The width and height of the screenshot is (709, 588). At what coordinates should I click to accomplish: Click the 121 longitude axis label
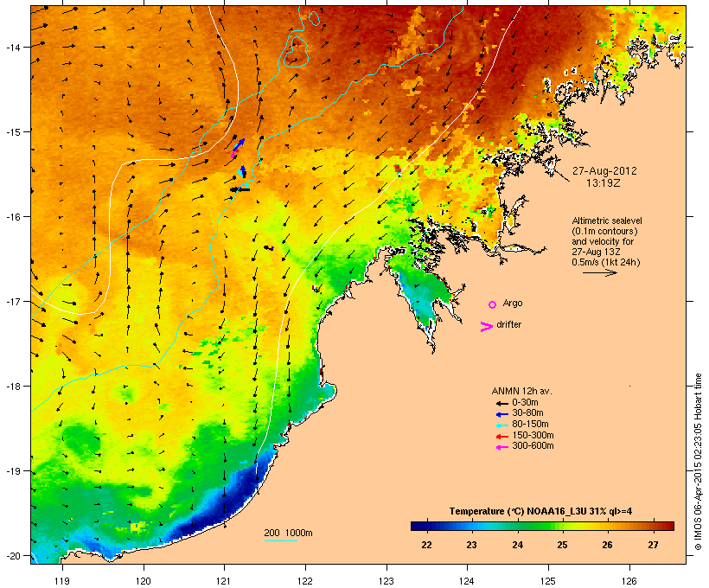tap(224, 581)
